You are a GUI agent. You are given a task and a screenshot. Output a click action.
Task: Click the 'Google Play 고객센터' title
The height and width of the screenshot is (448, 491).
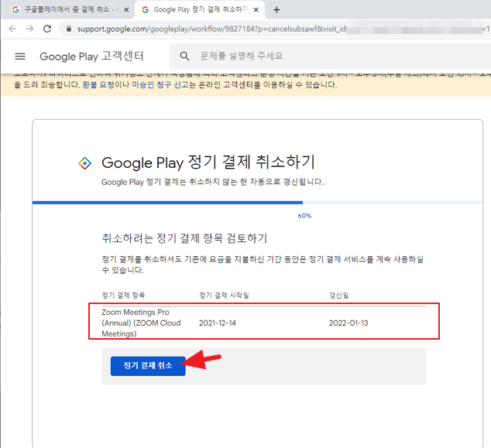pos(91,56)
